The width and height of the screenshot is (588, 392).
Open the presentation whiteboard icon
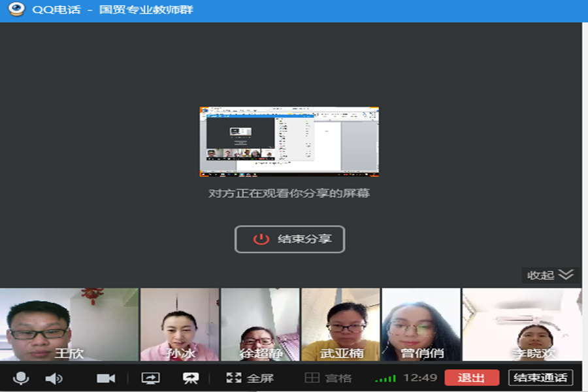pos(191,378)
